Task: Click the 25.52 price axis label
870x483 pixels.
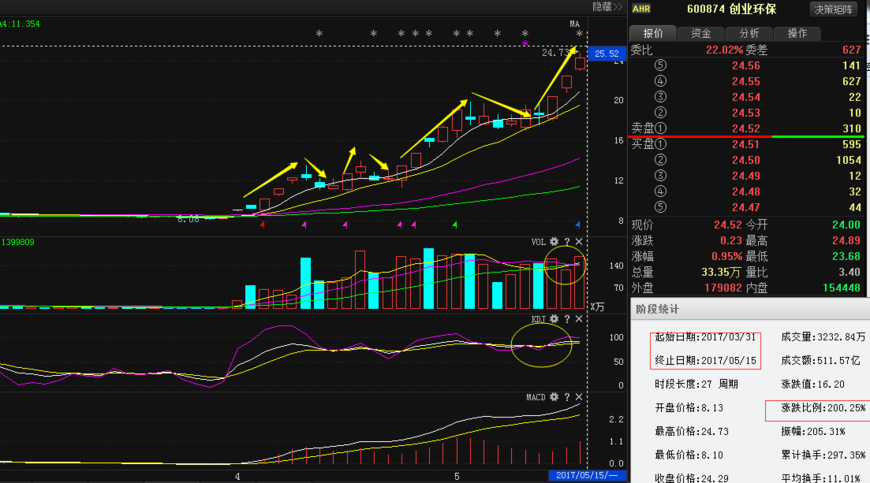Action: tap(606, 54)
